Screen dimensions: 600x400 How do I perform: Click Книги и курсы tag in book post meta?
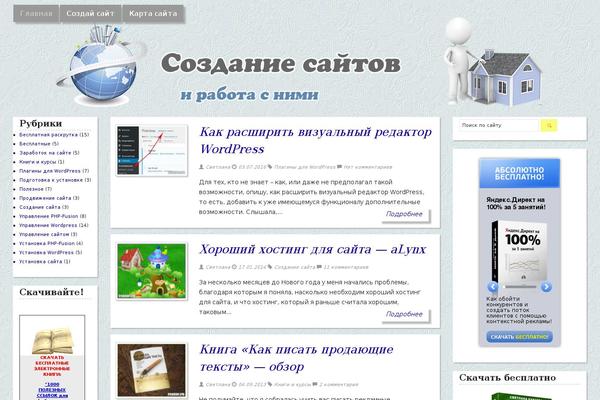(292, 385)
